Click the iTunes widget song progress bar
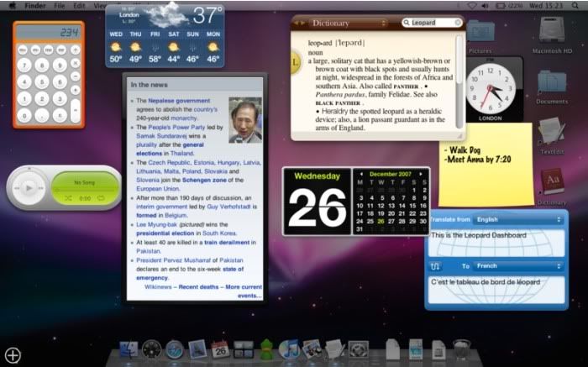588x367 pixels. [x=85, y=191]
